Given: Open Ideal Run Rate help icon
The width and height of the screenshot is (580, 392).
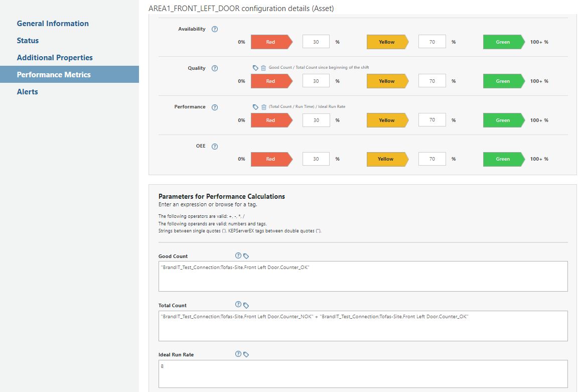Looking at the screenshot, I should tap(238, 354).
